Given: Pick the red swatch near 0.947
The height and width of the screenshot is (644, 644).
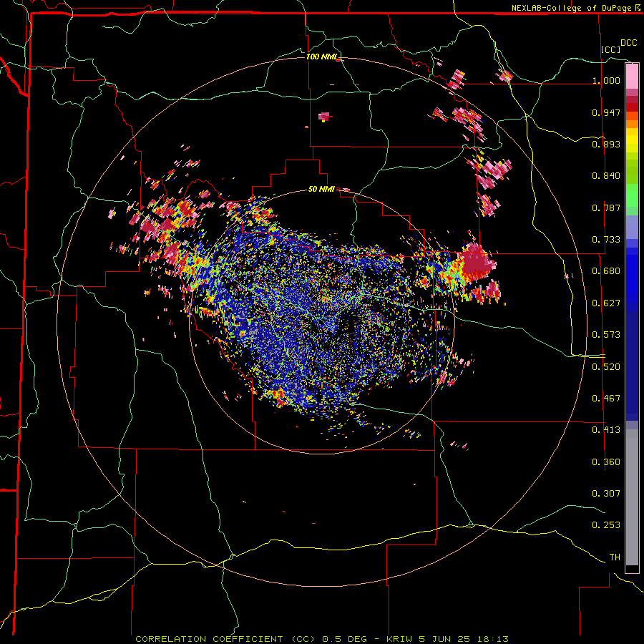Looking at the screenshot, I should [x=632, y=107].
